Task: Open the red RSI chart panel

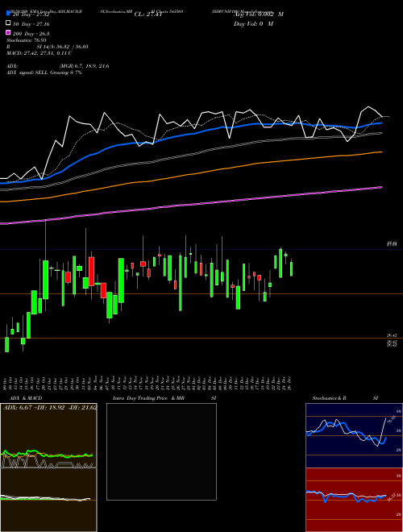Action: [x=354, y=500]
